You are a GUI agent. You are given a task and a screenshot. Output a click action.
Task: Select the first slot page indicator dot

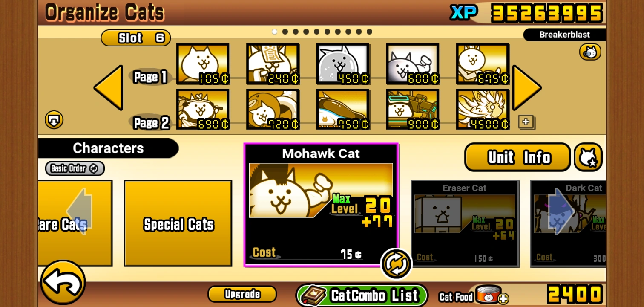[274, 32]
